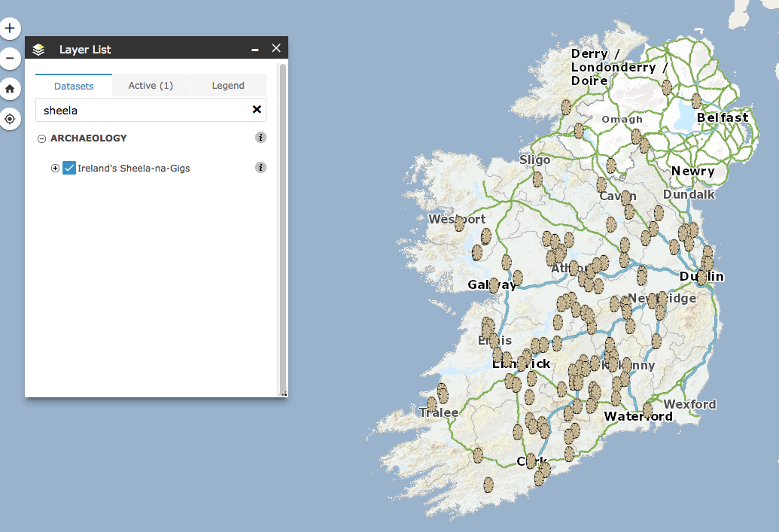Collapse the Archaeology category group

[x=41, y=138]
